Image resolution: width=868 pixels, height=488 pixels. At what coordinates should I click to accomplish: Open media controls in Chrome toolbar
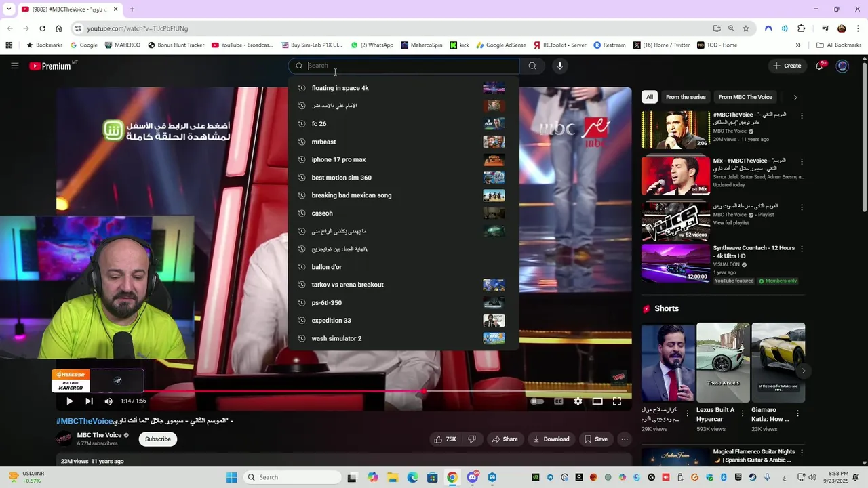click(x=825, y=28)
